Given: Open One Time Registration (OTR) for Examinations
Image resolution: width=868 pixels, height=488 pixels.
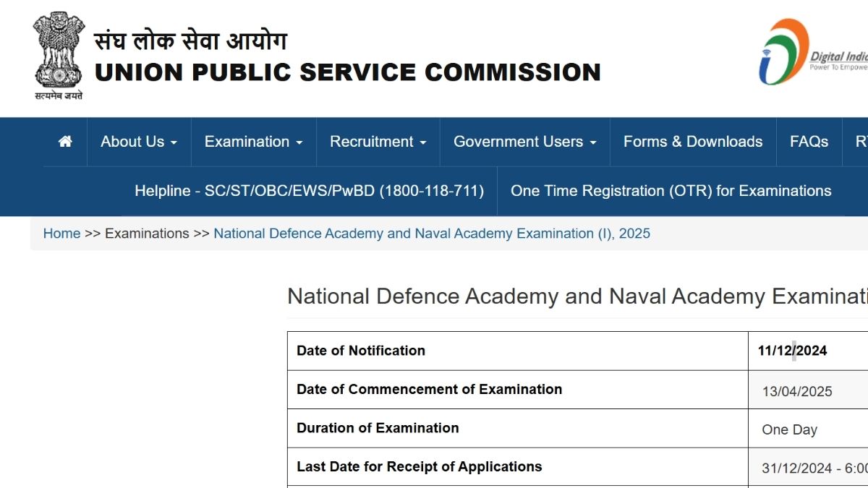Looking at the screenshot, I should click(671, 191).
